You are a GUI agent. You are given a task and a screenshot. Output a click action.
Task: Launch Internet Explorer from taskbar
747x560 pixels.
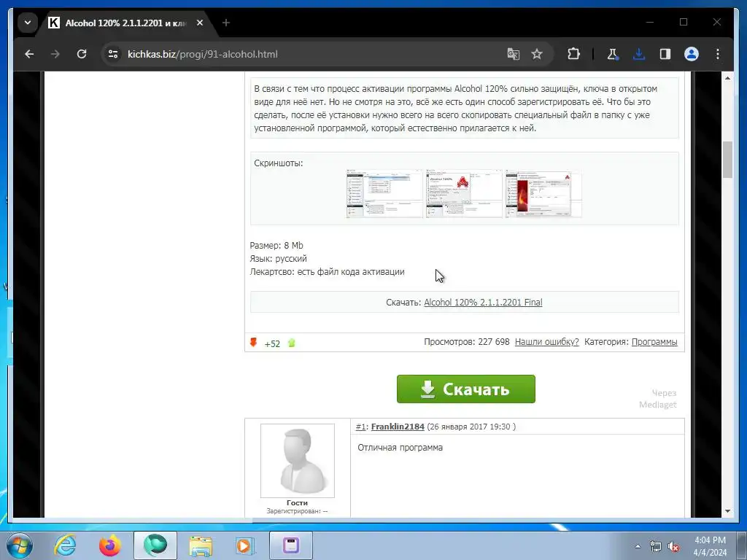[x=65, y=545]
